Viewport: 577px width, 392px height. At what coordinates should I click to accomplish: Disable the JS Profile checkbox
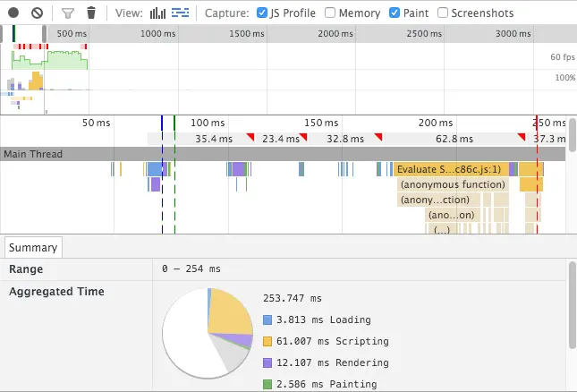click(x=261, y=13)
